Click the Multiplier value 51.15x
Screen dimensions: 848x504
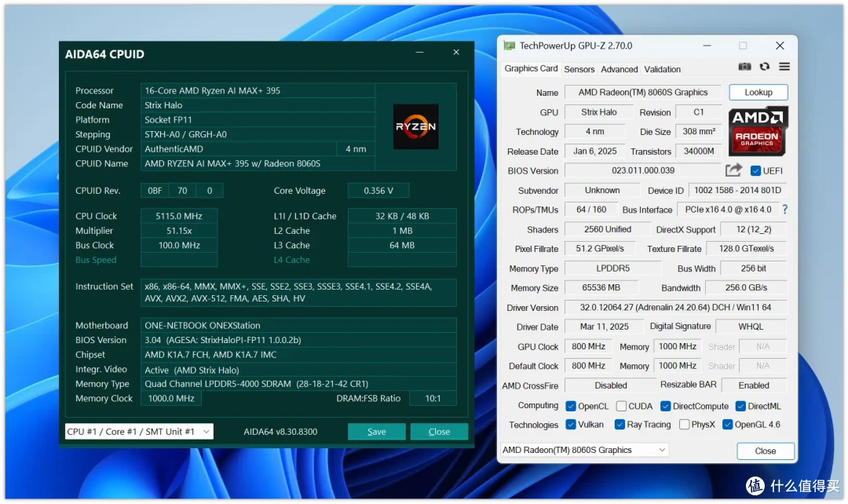click(x=179, y=230)
